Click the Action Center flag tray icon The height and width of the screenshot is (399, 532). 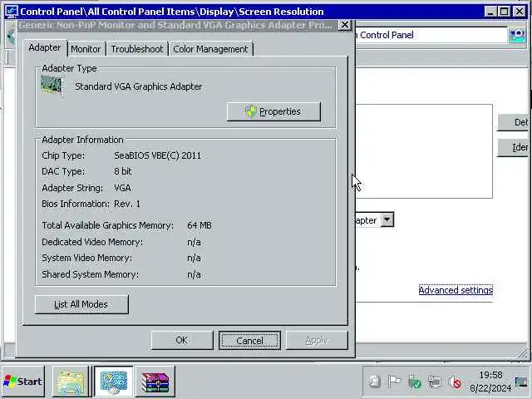point(394,382)
